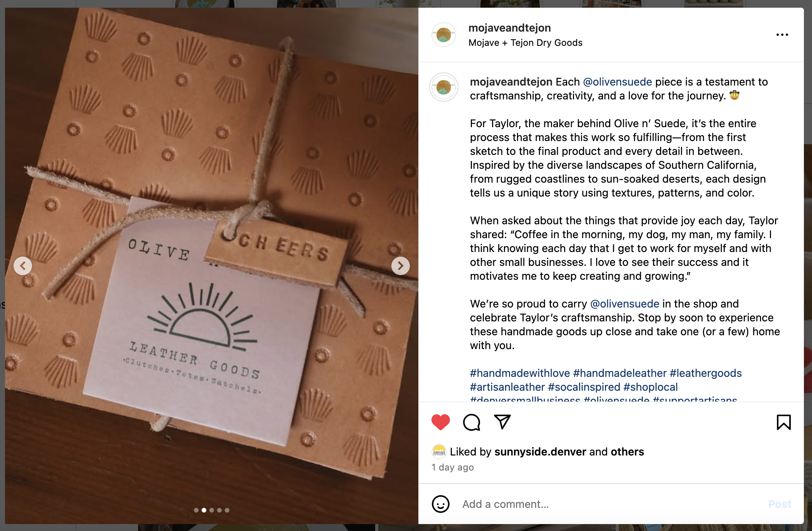The height and width of the screenshot is (531, 812).
Task: Go to the next carousel photo
Action: (401, 266)
